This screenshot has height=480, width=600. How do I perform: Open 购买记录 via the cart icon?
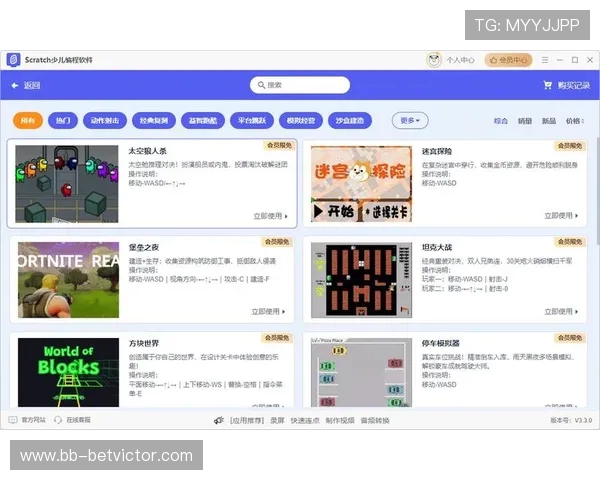(548, 85)
